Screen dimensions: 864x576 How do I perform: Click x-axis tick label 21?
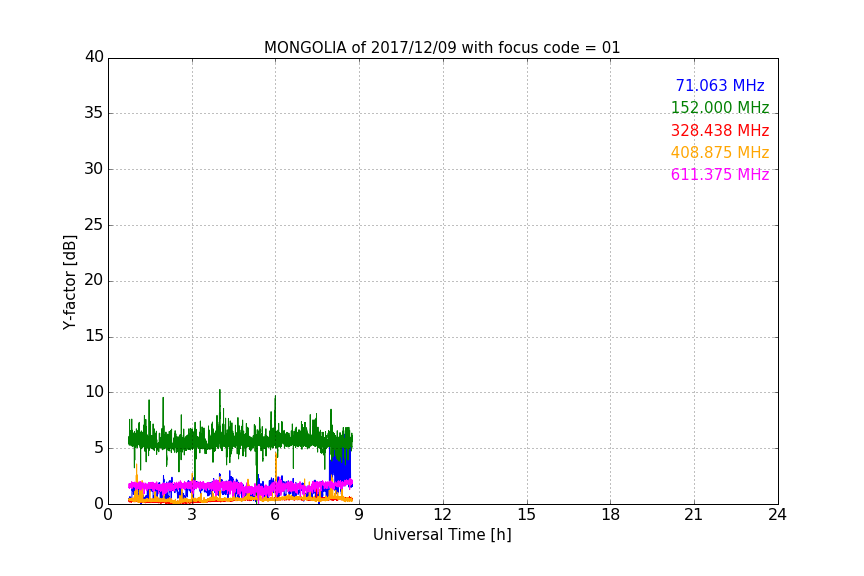tap(694, 515)
